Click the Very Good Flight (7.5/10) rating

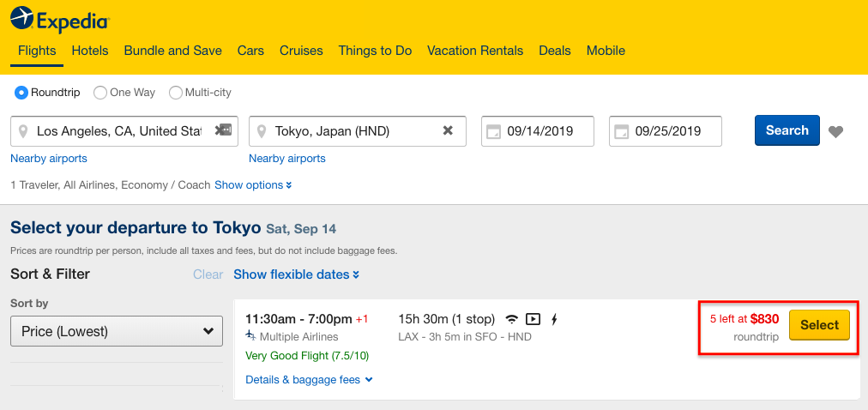click(x=307, y=356)
